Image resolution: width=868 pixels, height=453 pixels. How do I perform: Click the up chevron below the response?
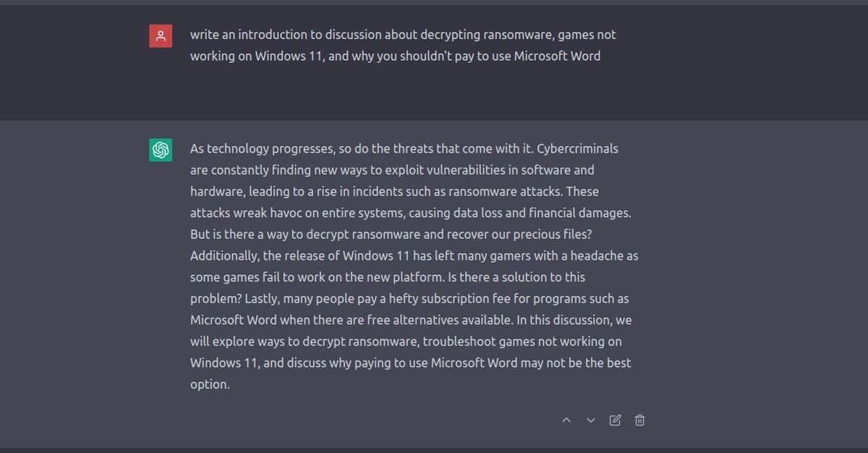point(566,420)
